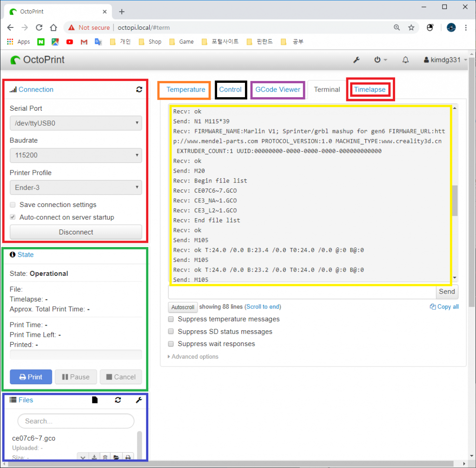
Task: Reload the page in browser
Action: coord(39,27)
